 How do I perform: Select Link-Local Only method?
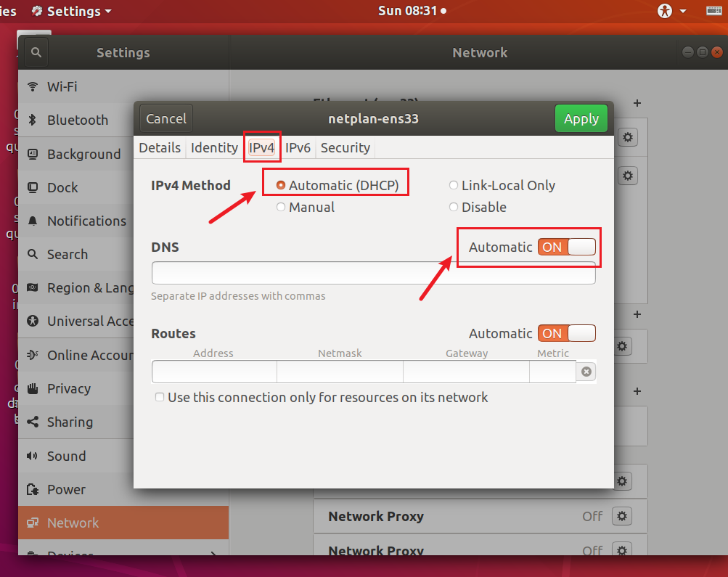(502, 185)
